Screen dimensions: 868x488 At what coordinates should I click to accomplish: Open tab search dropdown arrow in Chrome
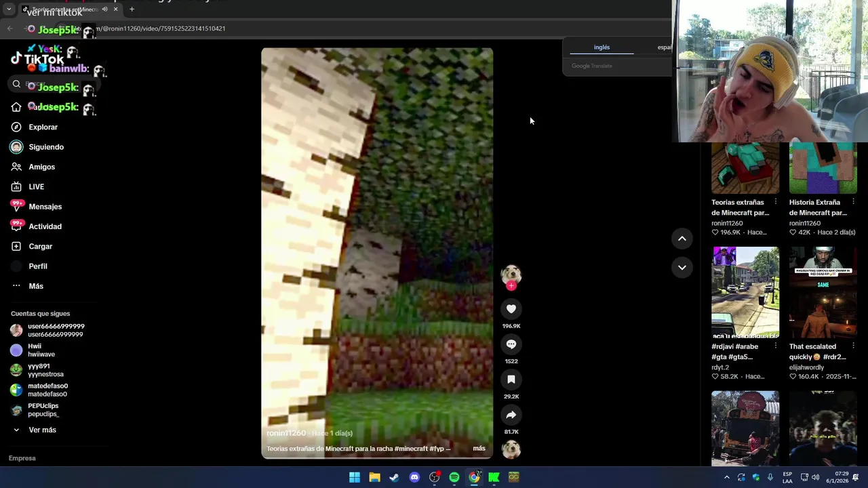9,9
